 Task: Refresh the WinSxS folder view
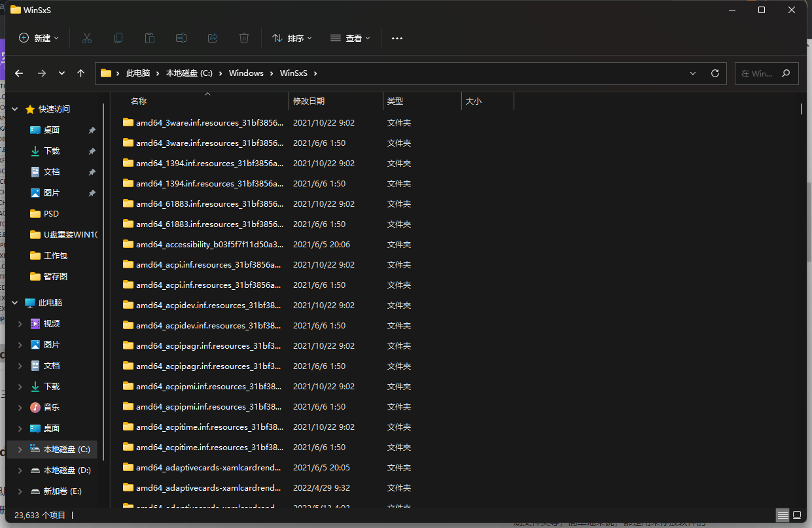click(x=715, y=73)
